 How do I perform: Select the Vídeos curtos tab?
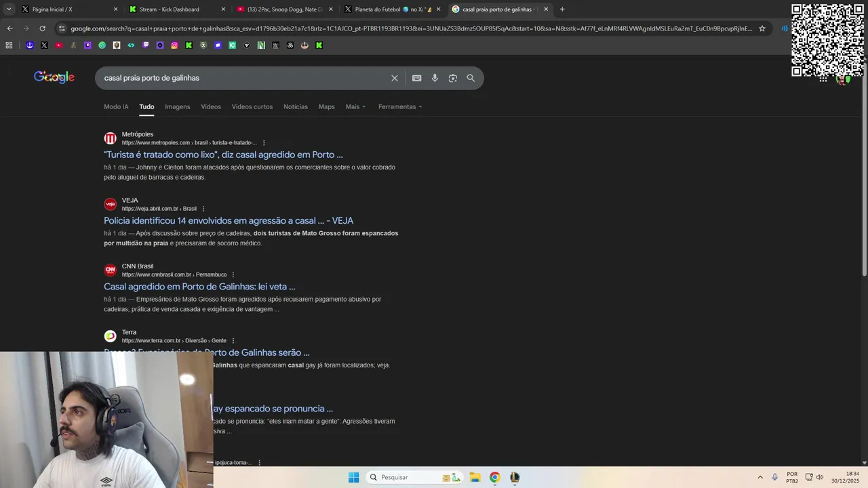tap(252, 106)
